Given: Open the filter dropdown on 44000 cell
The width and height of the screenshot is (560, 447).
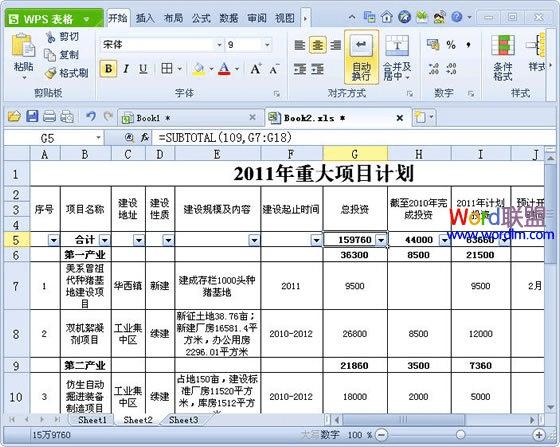Looking at the screenshot, I should tap(445, 240).
